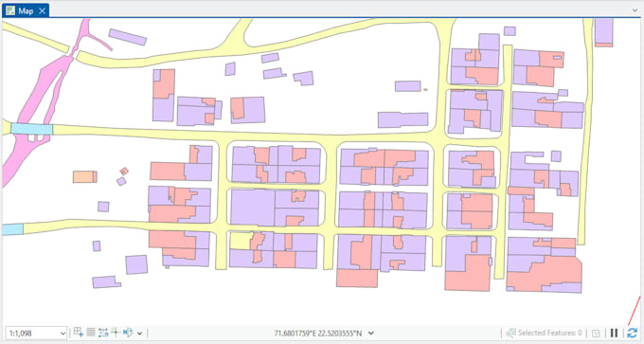Open the coordinate display units dropdown arrow
This screenshot has height=344, width=644.
pos(371,333)
